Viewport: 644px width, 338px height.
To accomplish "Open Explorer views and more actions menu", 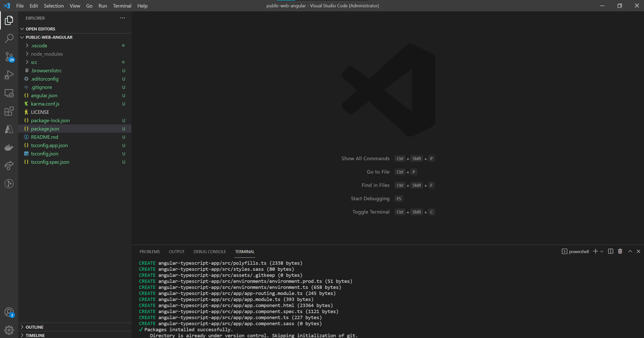I will tap(123, 18).
